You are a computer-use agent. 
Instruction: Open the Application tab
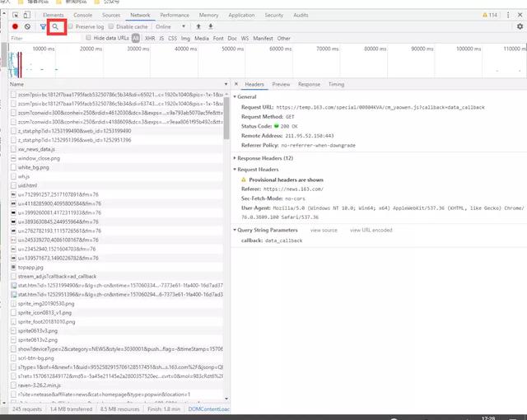pos(241,15)
